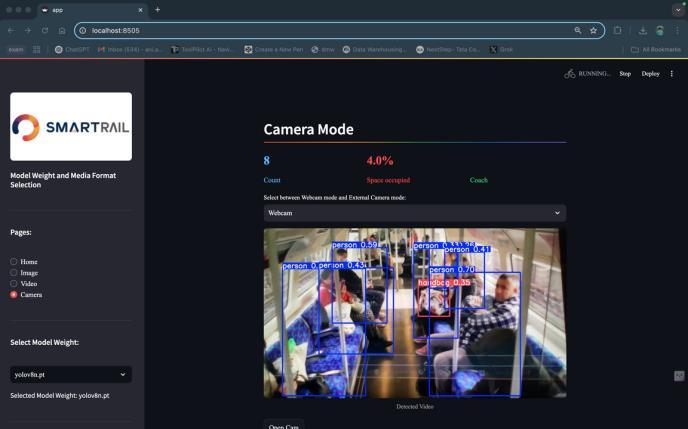This screenshot has height=429, width=688.
Task: Click the fullscreen icon beside the video
Action: coord(679,375)
